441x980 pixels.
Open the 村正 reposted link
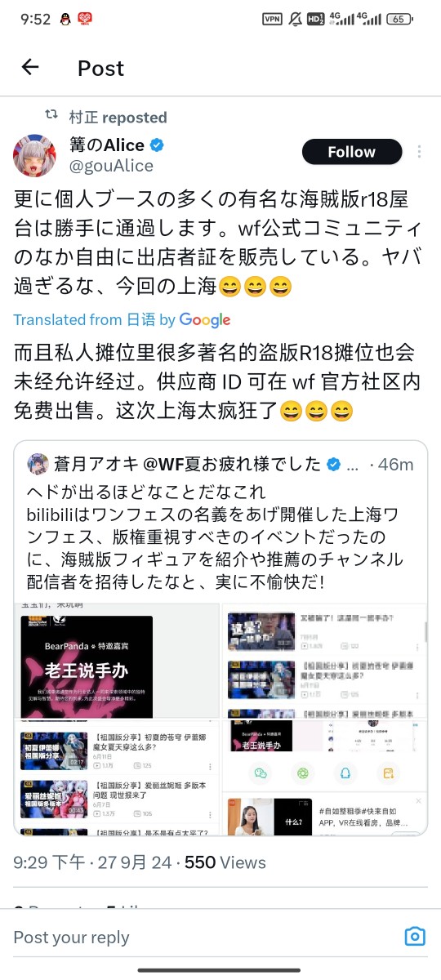(x=118, y=117)
